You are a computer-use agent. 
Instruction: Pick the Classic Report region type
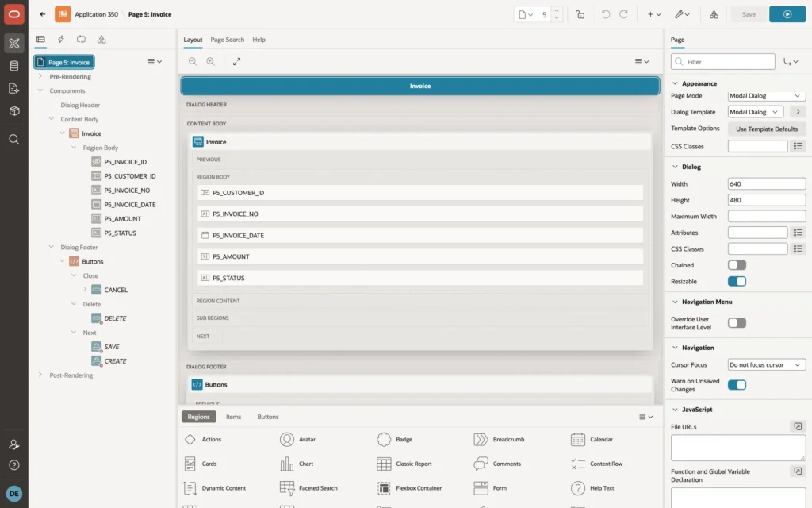[x=404, y=464]
